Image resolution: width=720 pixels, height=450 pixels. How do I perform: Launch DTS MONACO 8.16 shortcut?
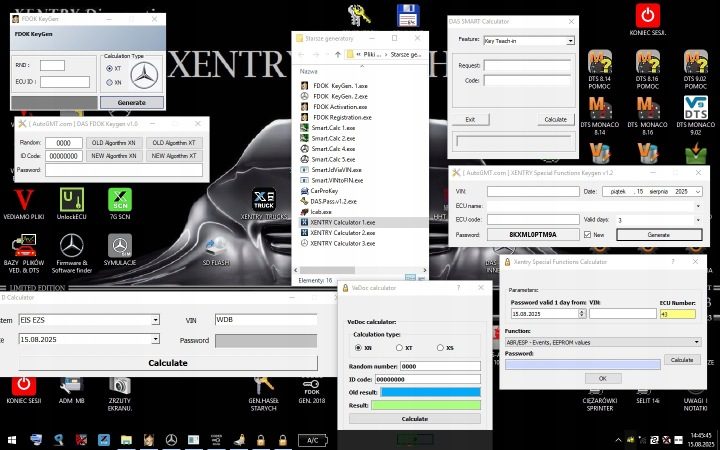[x=647, y=116]
